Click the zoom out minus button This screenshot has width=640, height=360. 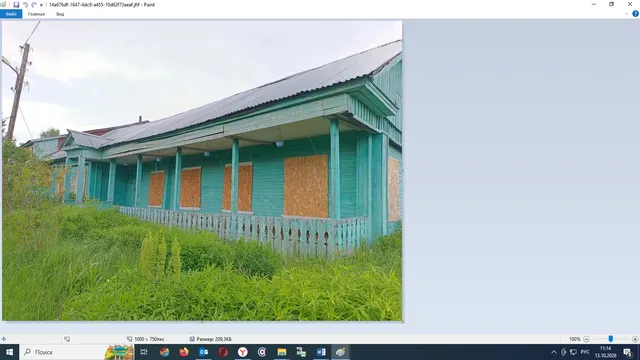pos(586,339)
